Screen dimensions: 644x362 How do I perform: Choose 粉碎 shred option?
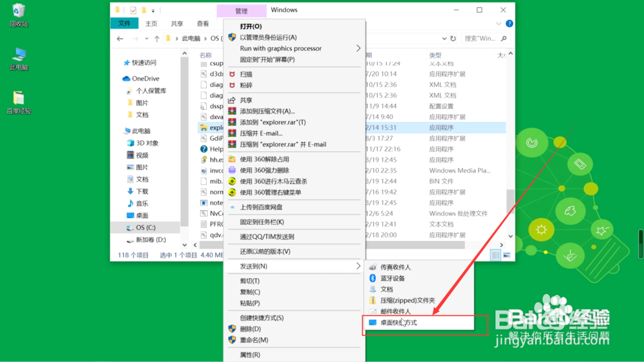(x=294, y=86)
